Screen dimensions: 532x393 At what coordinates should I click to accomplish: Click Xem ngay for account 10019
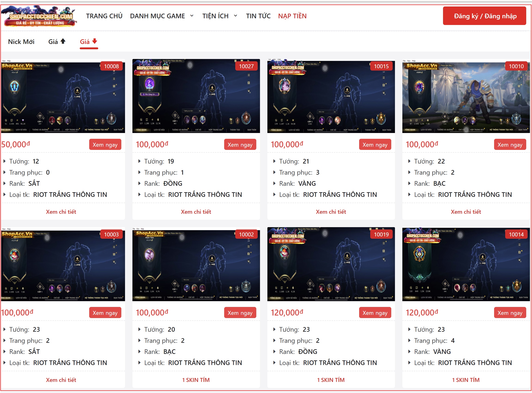point(375,313)
